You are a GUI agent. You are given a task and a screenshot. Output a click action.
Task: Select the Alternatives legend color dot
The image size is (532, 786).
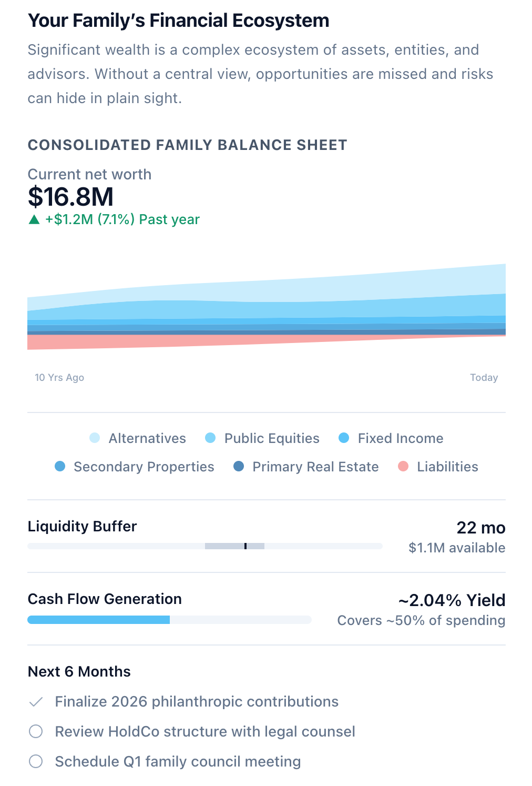(94, 438)
